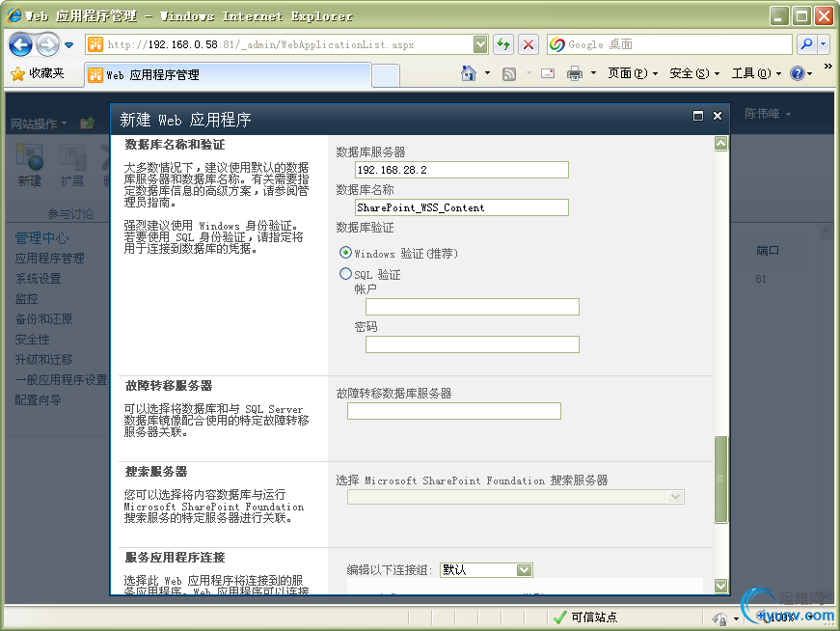Open the 安全(S) menu
The image size is (840, 631).
pyautogui.click(x=694, y=73)
